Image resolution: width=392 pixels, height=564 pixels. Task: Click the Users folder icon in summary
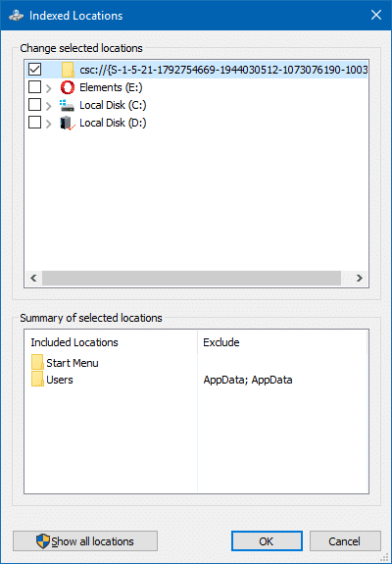tap(37, 380)
